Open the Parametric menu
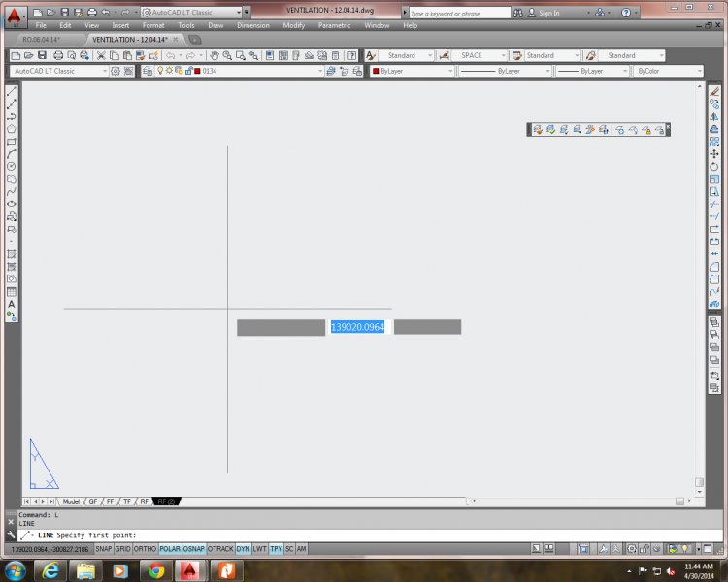 pos(334,25)
